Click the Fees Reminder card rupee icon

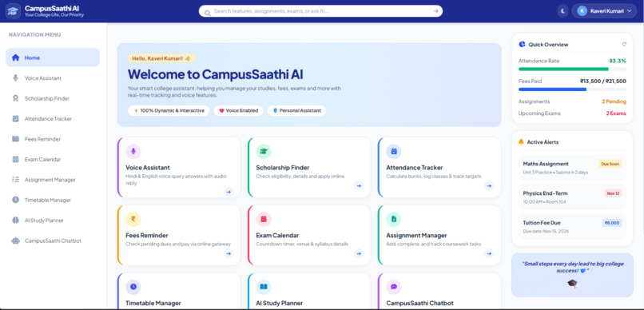(133, 219)
